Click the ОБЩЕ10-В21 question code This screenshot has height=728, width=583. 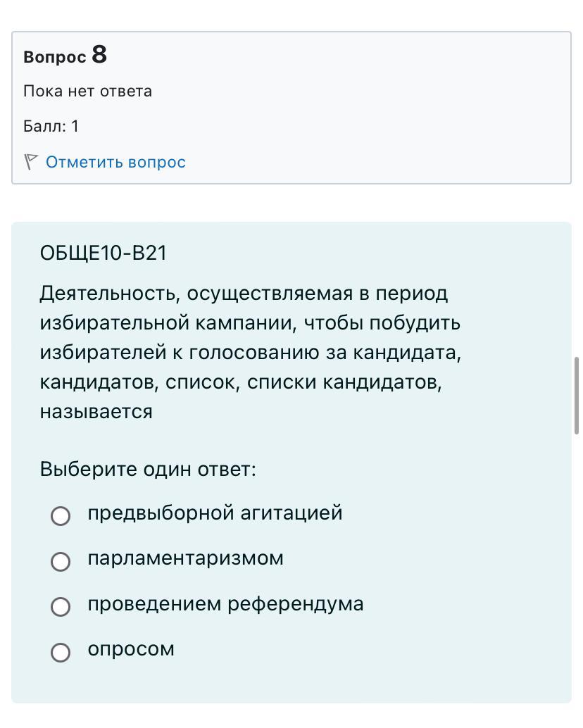[103, 253]
